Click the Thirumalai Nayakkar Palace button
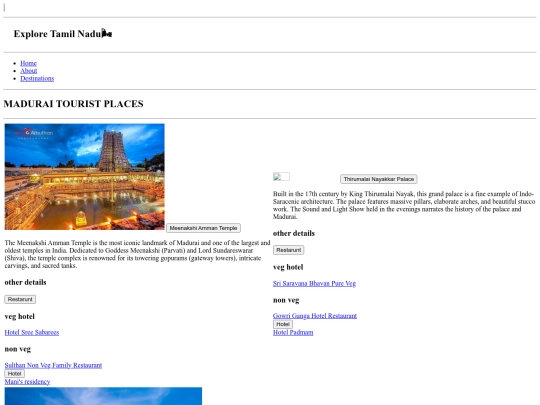 pyautogui.click(x=378, y=179)
